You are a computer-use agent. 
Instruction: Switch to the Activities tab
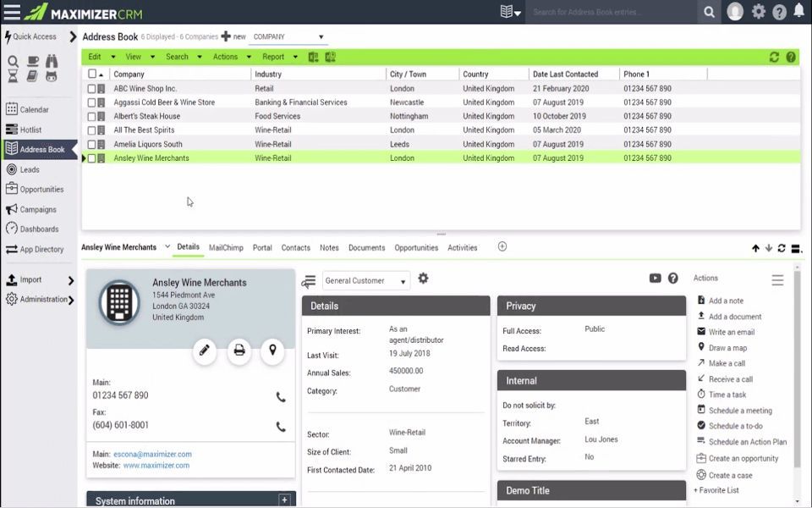point(463,248)
